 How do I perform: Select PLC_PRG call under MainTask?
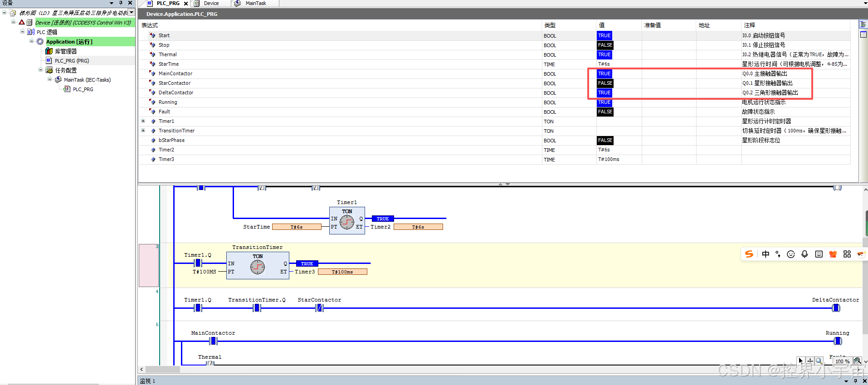(x=83, y=89)
